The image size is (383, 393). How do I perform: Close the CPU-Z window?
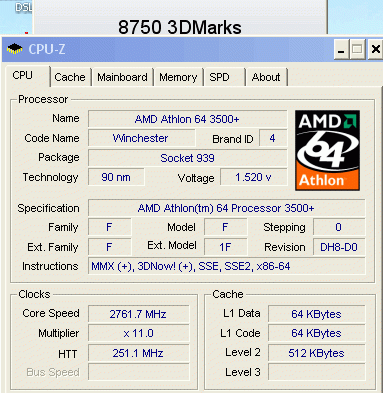pos(375,49)
